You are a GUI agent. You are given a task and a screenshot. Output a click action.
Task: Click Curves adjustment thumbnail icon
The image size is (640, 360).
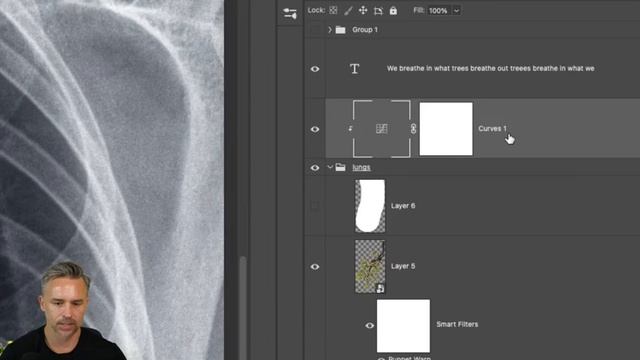tap(382, 129)
